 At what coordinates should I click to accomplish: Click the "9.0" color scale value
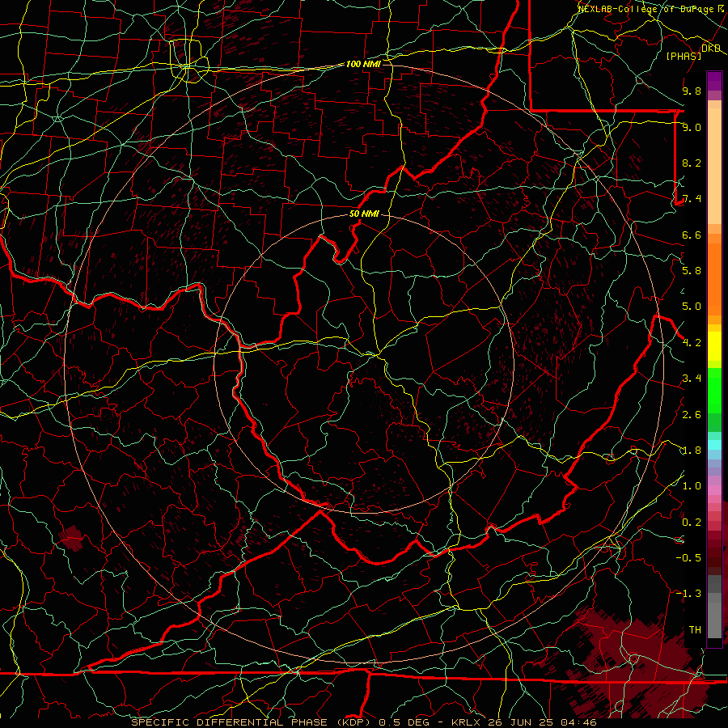click(x=692, y=127)
